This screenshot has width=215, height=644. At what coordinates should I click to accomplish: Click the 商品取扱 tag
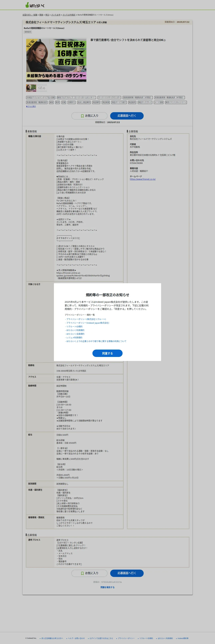click(106, 102)
